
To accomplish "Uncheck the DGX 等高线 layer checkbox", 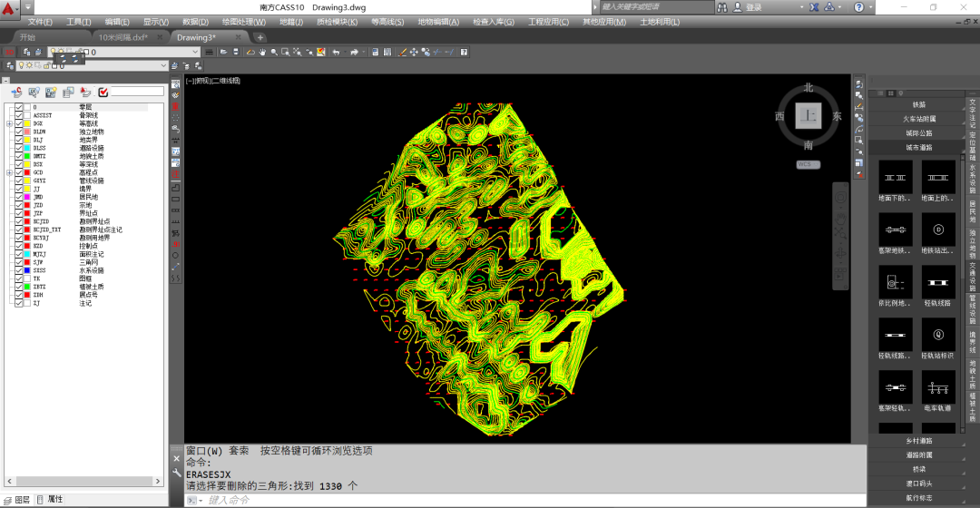I will point(19,123).
